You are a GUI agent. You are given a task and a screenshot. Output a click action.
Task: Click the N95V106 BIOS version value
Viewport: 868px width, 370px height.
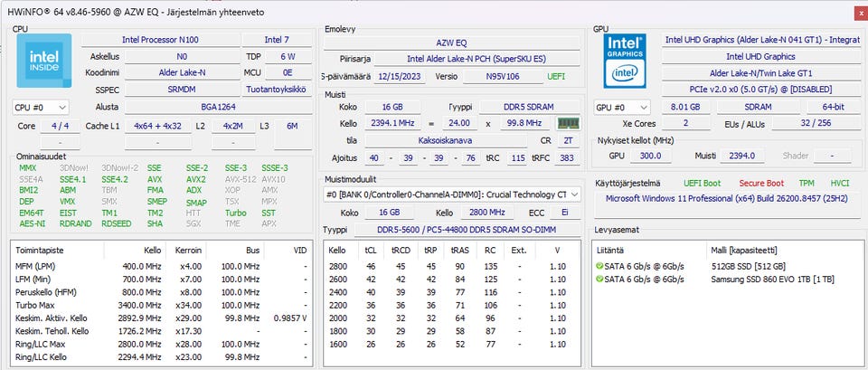(504, 76)
